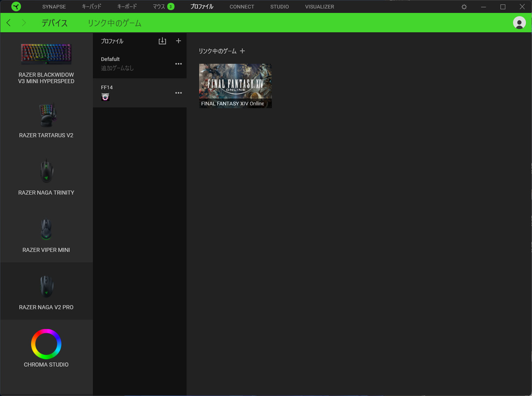
Task: Minimize the Razer Synapse window
Action: pos(484,7)
